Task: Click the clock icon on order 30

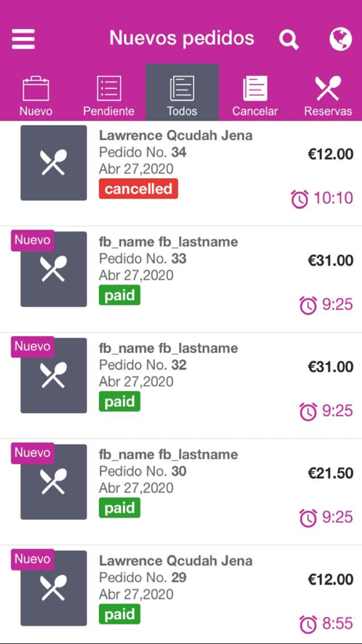Action: 308,518
